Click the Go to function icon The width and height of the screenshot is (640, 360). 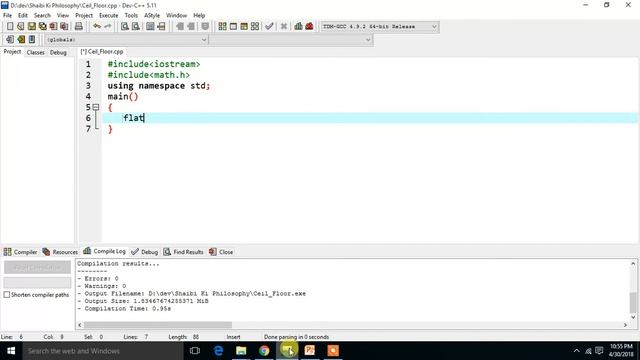[x=150, y=27]
